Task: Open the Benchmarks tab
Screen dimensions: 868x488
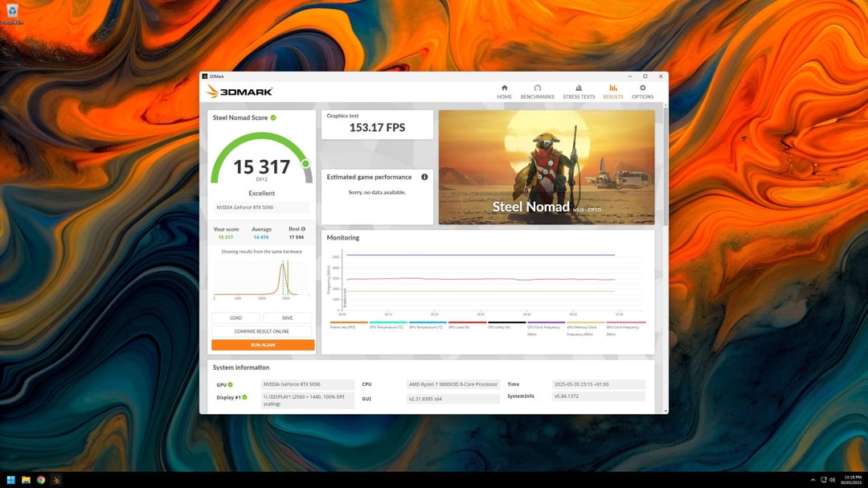Action: point(537,92)
